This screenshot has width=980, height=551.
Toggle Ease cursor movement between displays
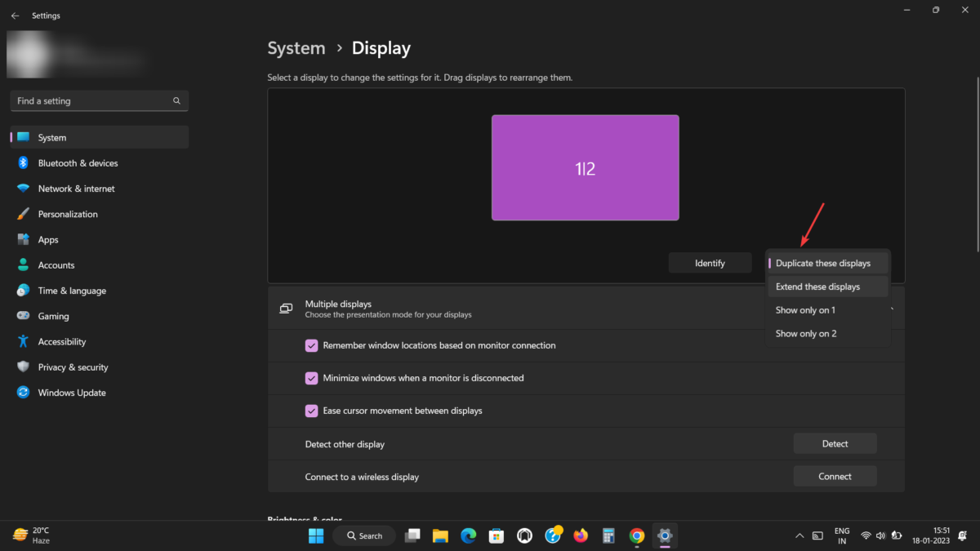[311, 411]
